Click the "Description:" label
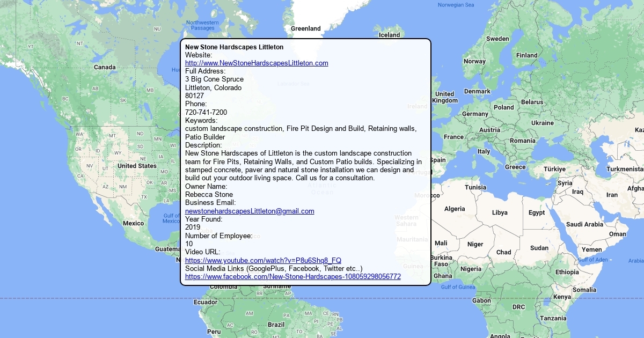Viewport: 644px width, 338px height. point(203,145)
